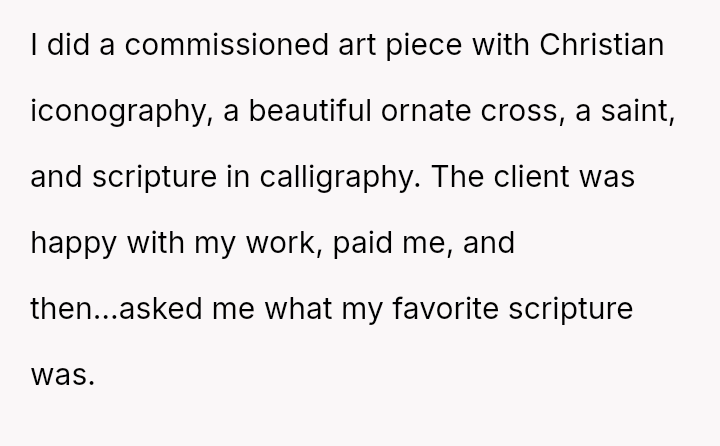Click the word "commissioned" in the first line
The height and width of the screenshot is (446, 720).
(x=226, y=45)
